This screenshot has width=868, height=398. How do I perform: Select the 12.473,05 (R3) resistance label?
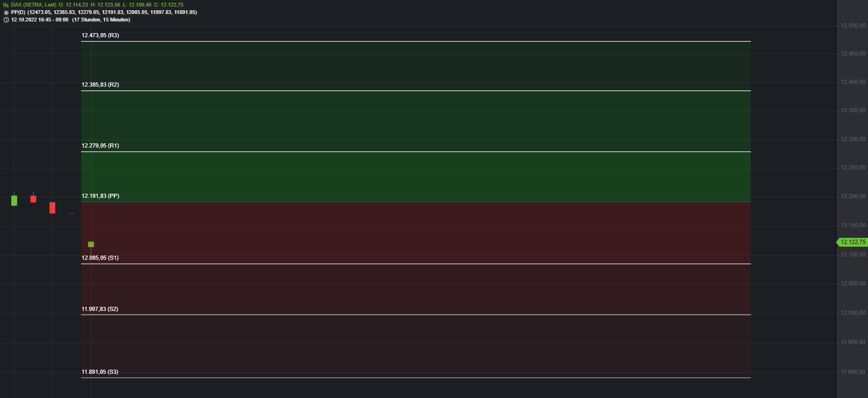[x=100, y=35]
